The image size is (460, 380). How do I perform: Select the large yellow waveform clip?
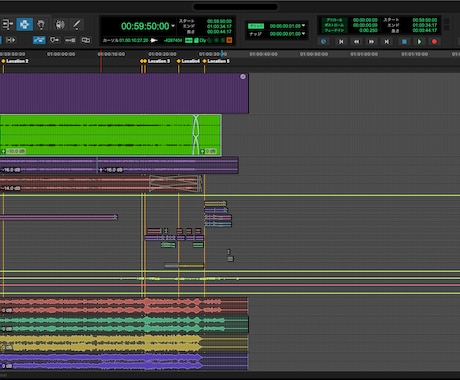pos(124,344)
